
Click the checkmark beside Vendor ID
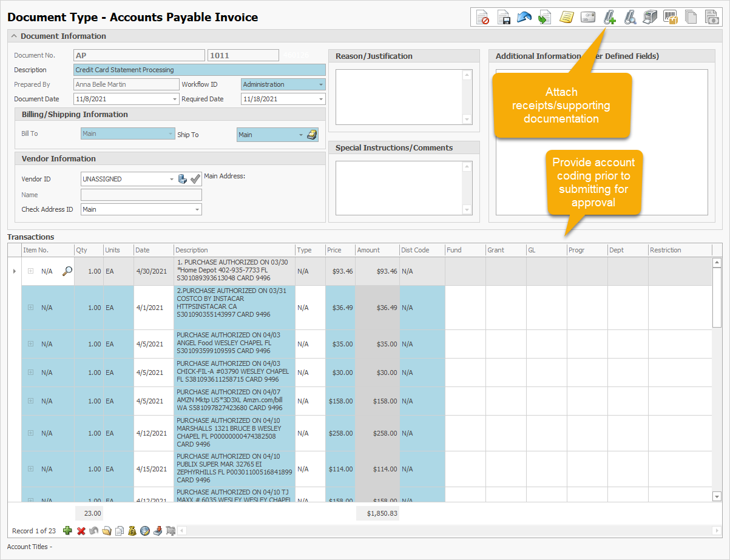pyautogui.click(x=195, y=179)
